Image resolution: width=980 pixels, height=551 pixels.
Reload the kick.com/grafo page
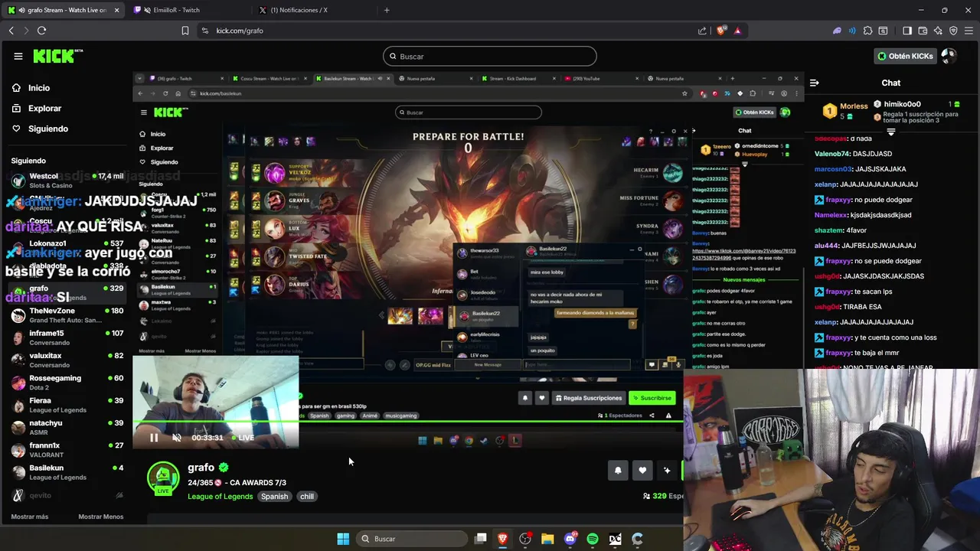click(41, 31)
